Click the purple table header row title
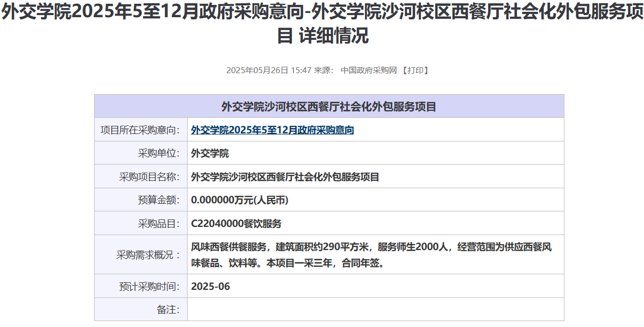The image size is (644, 327). pos(329,106)
